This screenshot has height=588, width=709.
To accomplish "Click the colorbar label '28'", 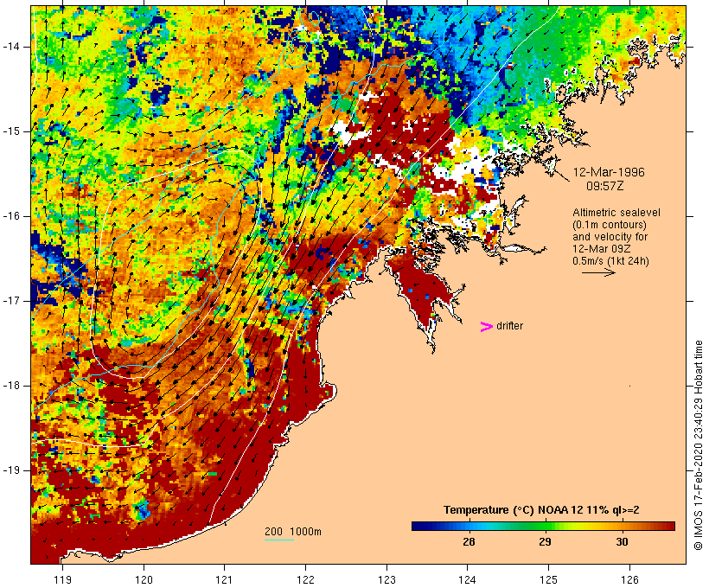I will click(x=469, y=542).
